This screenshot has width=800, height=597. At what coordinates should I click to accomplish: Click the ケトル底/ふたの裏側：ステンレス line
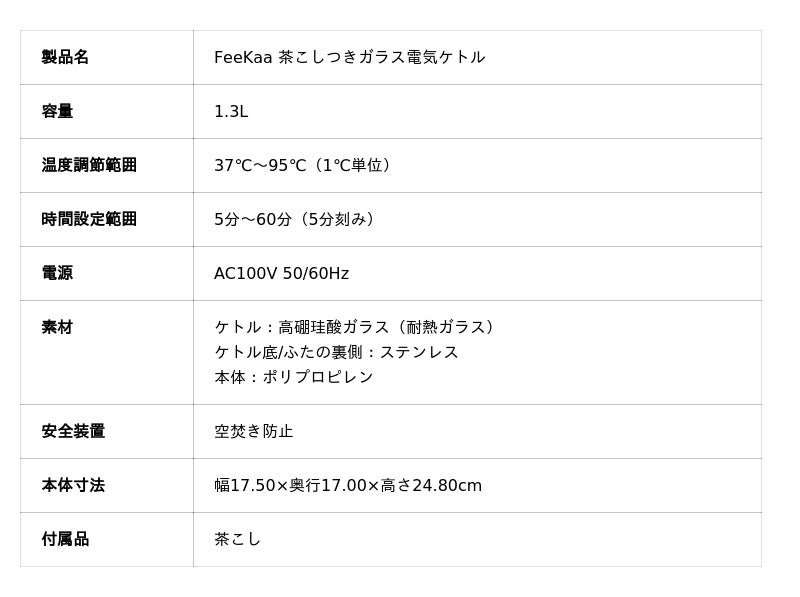[x=336, y=352]
